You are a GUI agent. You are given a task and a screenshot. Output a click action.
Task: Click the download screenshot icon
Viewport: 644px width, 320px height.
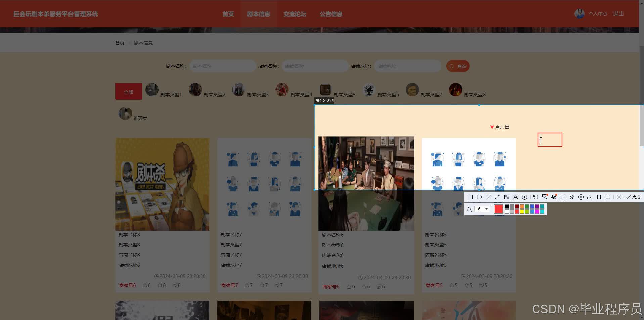590,197
